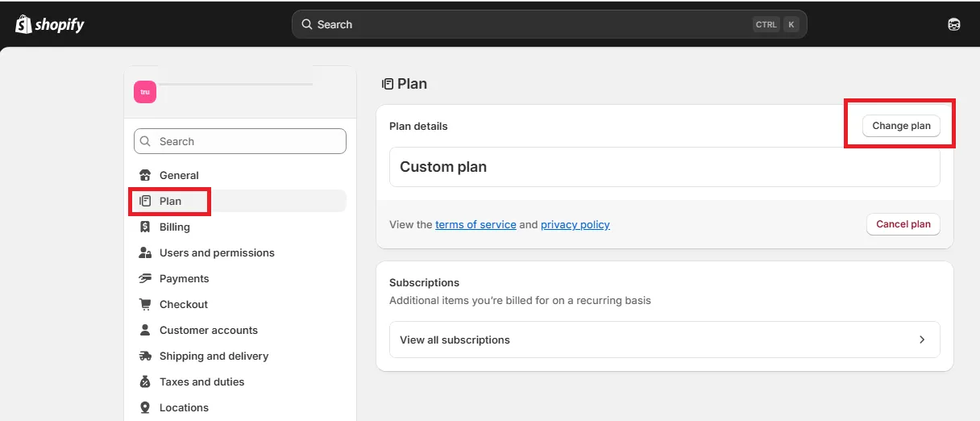This screenshot has width=980, height=421.
Task: Click the Cancel plan button
Action: tap(903, 224)
